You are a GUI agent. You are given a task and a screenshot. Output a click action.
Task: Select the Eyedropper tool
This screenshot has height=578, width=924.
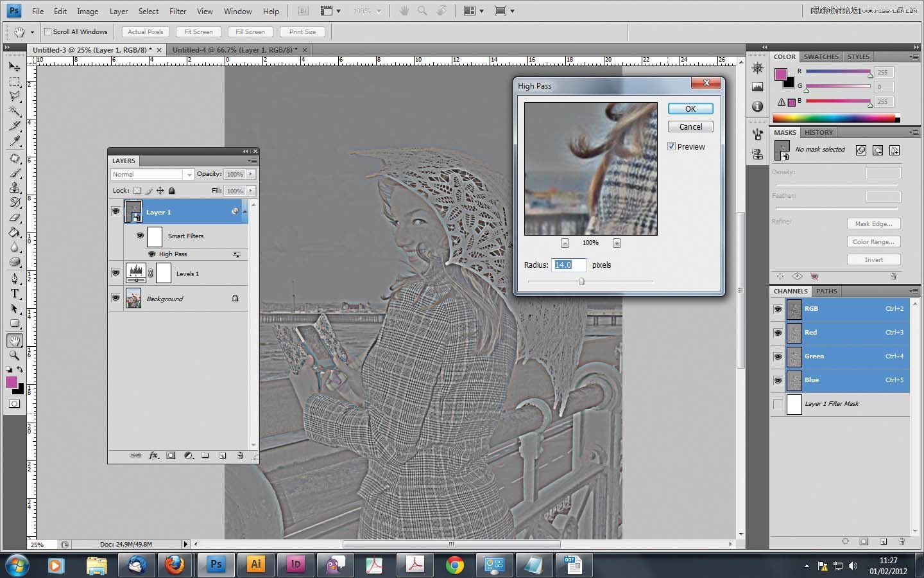click(14, 141)
